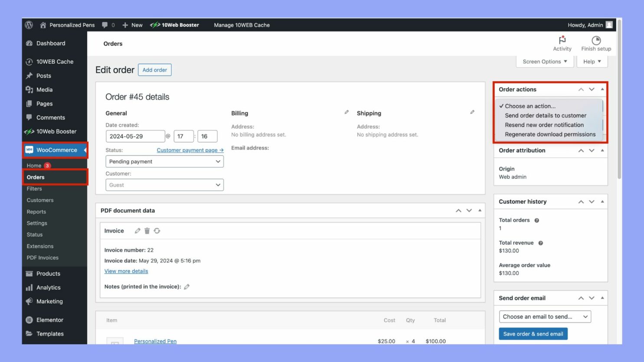Click Orders in the WooCommerce submenu
The width and height of the screenshot is (644, 362).
click(x=35, y=177)
